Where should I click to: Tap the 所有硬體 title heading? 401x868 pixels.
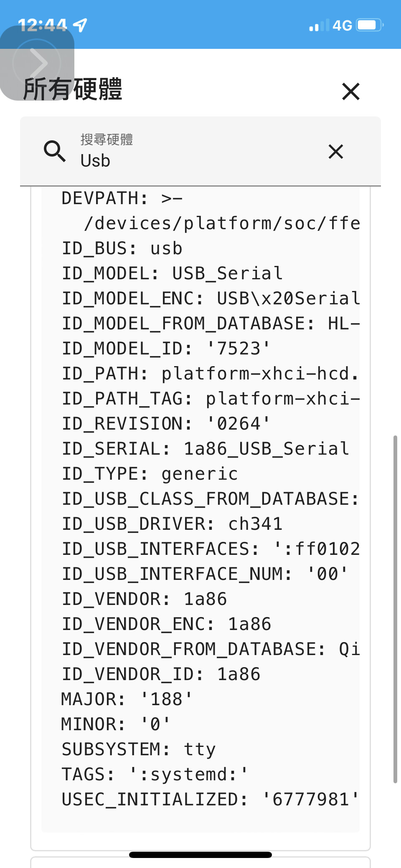[73, 89]
